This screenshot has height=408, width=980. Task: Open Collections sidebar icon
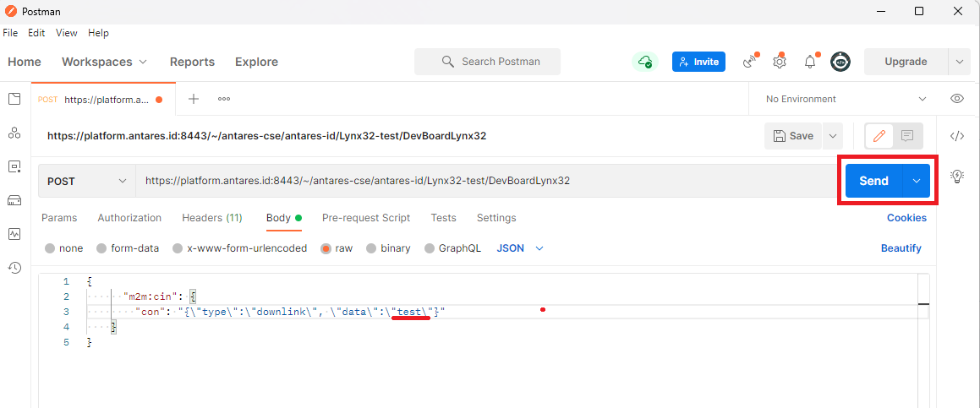pyautogui.click(x=14, y=99)
